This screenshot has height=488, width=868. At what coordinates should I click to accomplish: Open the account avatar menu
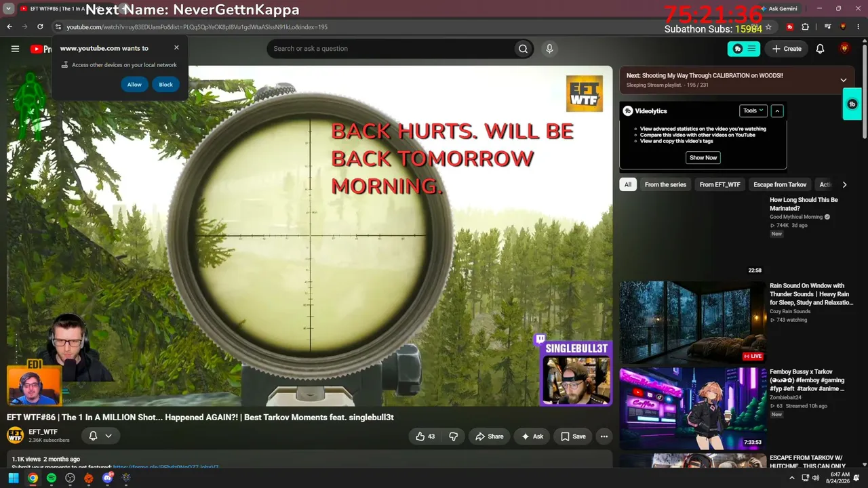tap(844, 49)
